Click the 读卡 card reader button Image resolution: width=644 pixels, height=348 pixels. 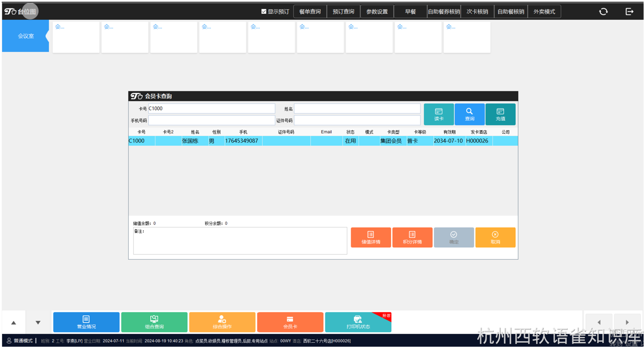439,114
